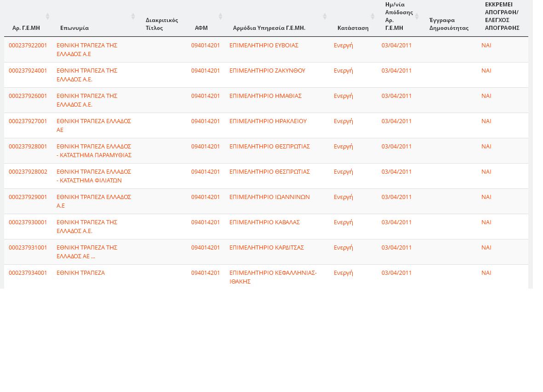The width and height of the screenshot is (543, 392).
Task: Open record number 000237934001
Action: coord(28,273)
